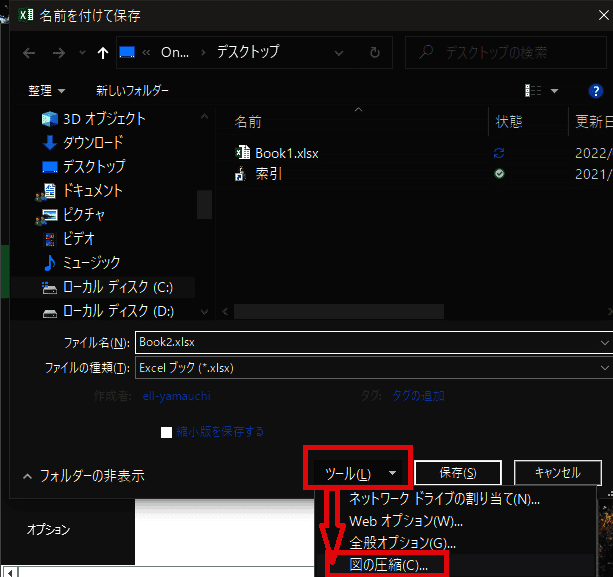Open the help question mark icon

coord(597,90)
